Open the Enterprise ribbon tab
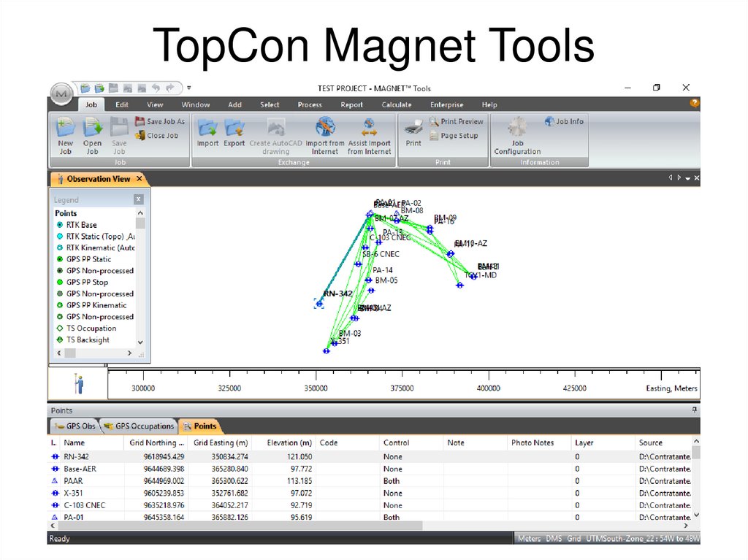This screenshot has height=560, width=748. [x=446, y=104]
